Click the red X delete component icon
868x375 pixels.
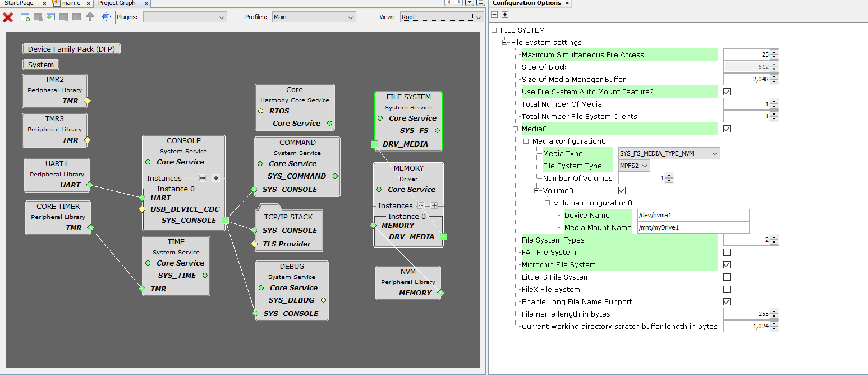coord(8,17)
